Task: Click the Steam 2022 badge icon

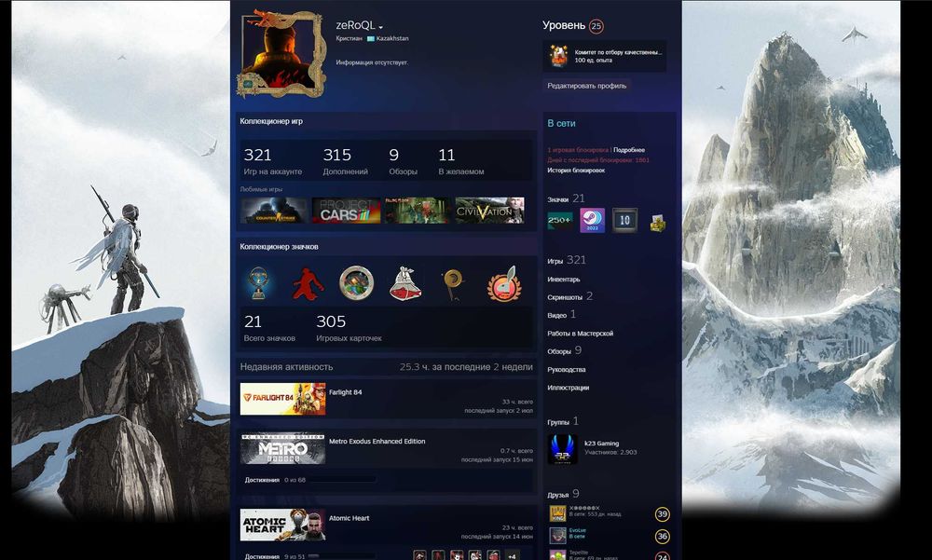Action: tap(592, 221)
